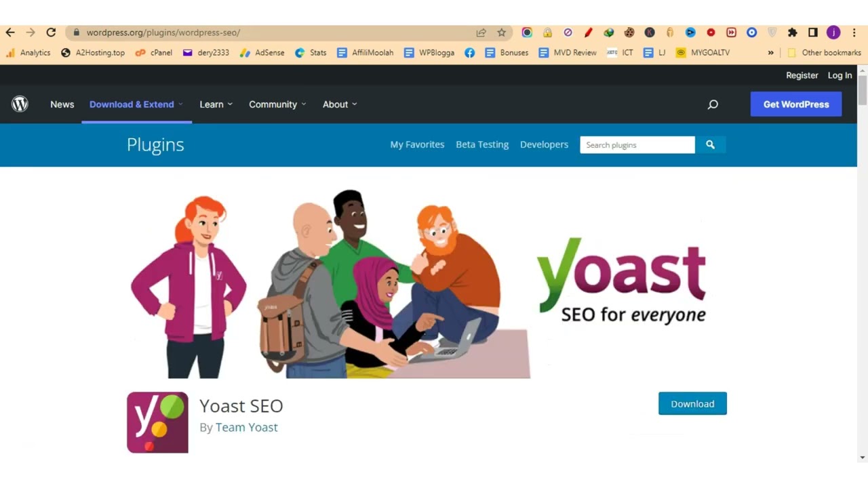The width and height of the screenshot is (868, 488).
Task: Open the Log In link
Action: tap(840, 75)
